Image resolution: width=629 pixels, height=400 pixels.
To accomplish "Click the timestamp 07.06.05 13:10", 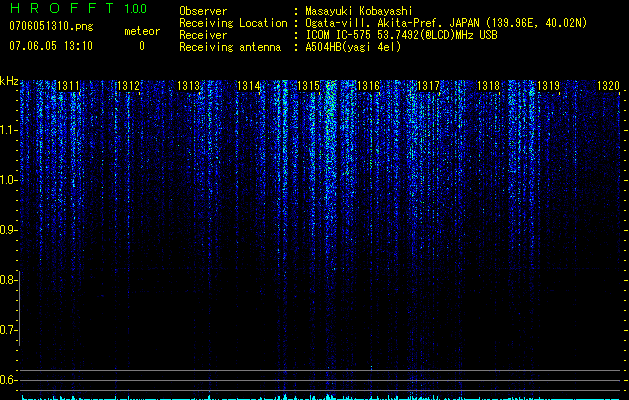I will point(51,46).
